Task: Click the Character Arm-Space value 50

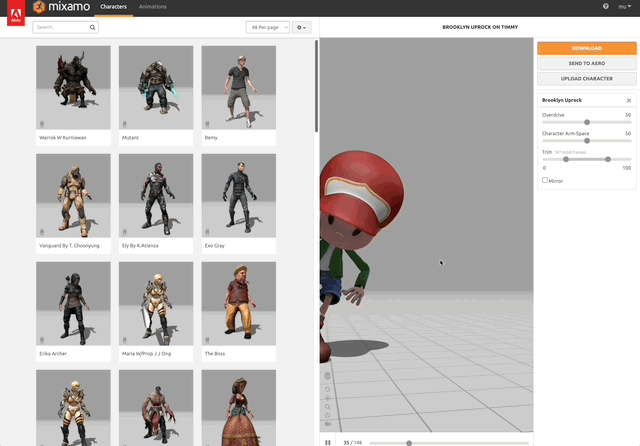Action: (628, 133)
